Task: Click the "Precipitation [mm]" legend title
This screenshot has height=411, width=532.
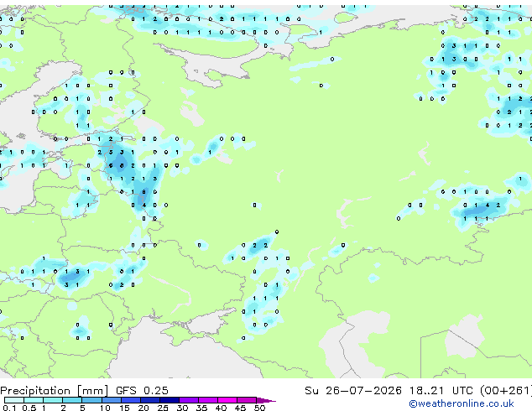Action: 55,391
